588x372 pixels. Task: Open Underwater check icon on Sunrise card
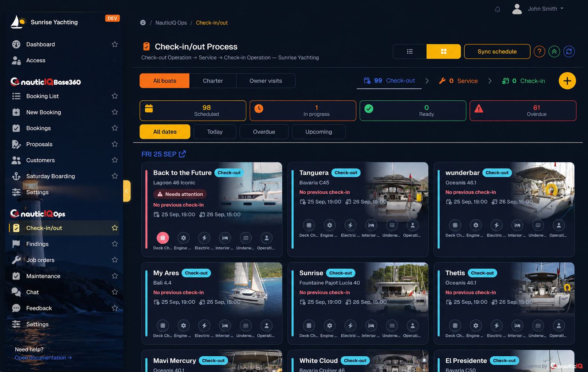click(x=392, y=325)
